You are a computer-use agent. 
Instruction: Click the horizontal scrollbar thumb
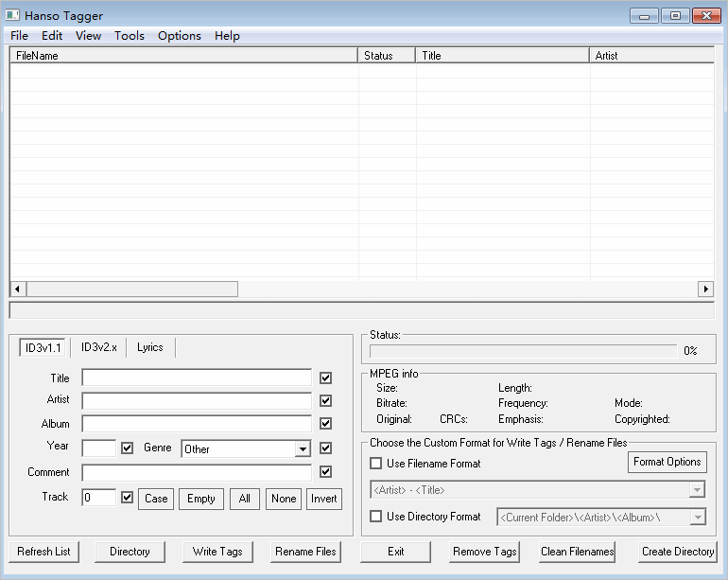pos(132,289)
